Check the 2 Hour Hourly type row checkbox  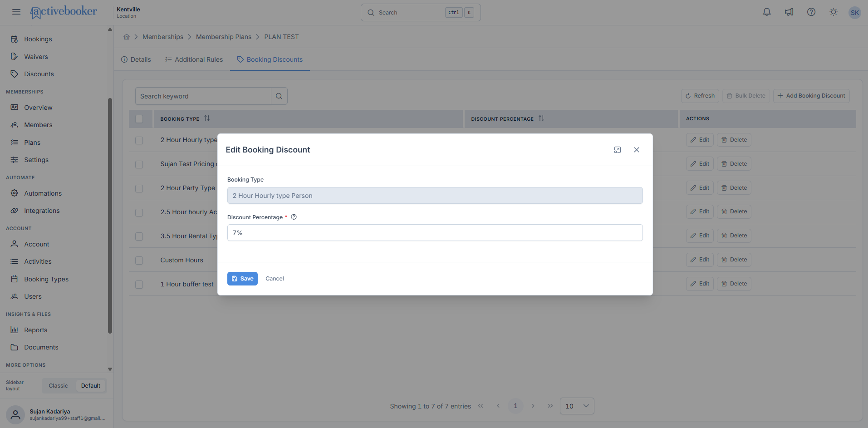click(x=139, y=140)
